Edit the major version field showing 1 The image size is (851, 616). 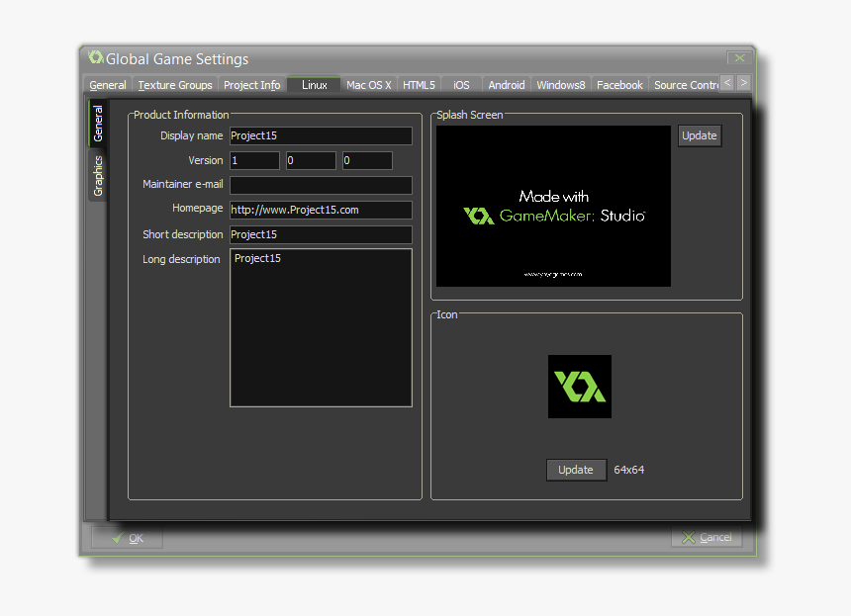click(x=254, y=160)
